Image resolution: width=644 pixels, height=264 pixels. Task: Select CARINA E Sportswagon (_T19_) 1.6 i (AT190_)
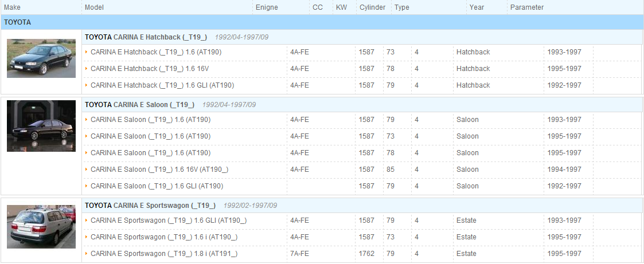tap(164, 237)
